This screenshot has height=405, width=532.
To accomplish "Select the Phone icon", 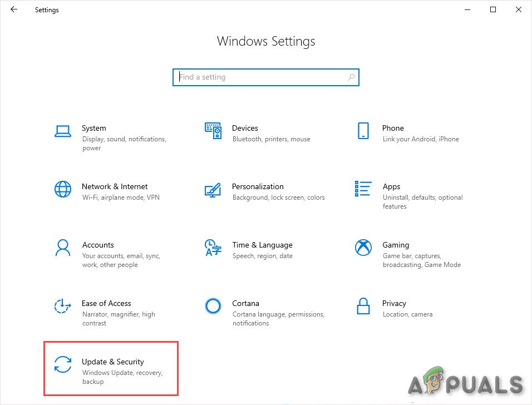I will pyautogui.click(x=363, y=131).
